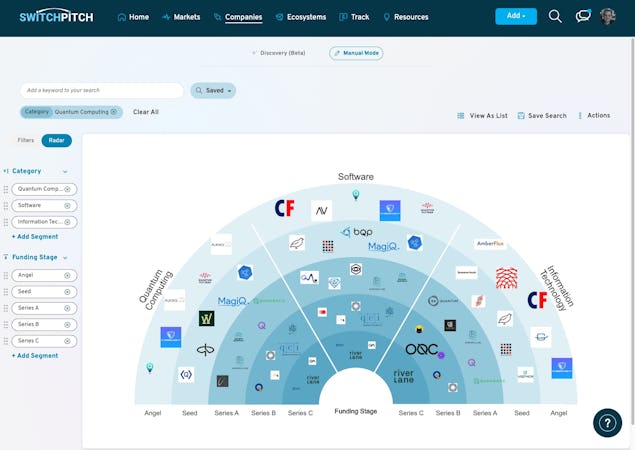The height and width of the screenshot is (450, 635).
Task: Remove the Series B funding segment
Action: pyautogui.click(x=67, y=325)
